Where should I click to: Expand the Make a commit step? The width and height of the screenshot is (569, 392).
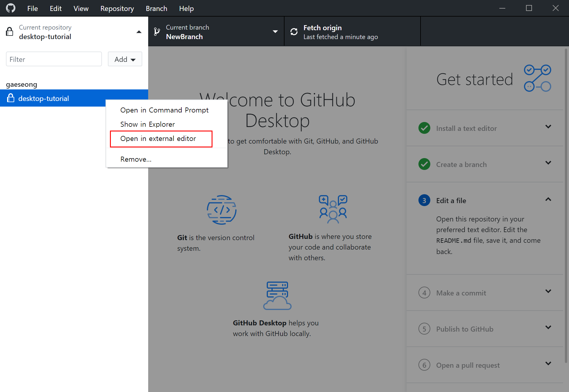pos(548,291)
